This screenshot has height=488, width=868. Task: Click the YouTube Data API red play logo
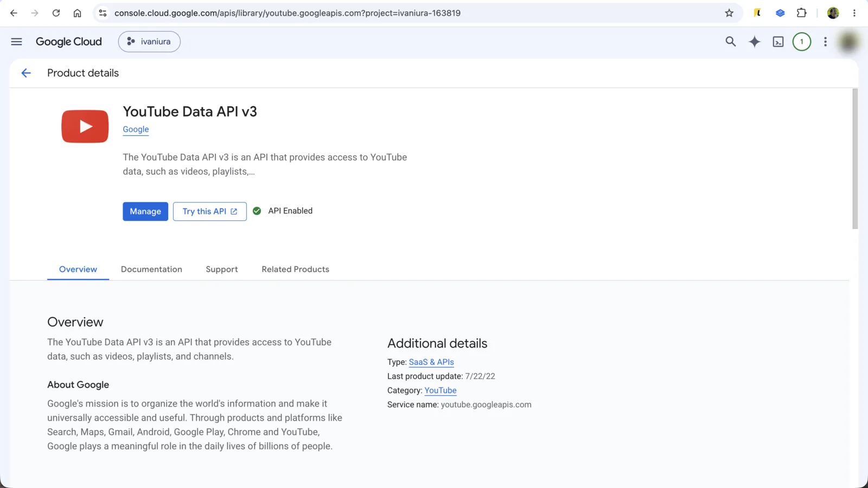coord(85,126)
